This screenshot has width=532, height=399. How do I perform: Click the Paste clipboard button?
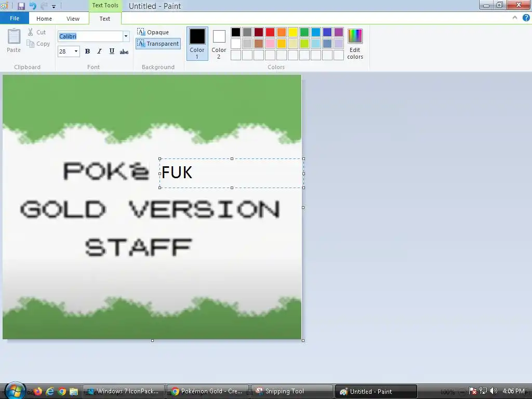(x=14, y=41)
